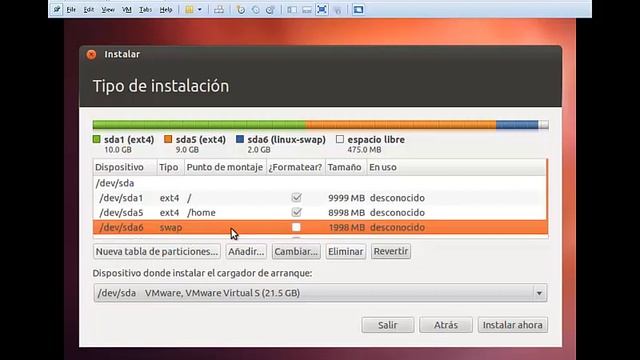Click the swap type cell
The height and width of the screenshot is (360, 640).
[171, 227]
